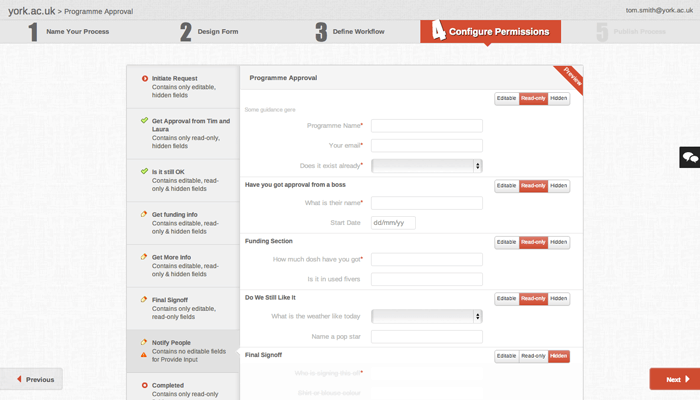Image resolution: width=700 pixels, height=400 pixels.
Task: Set Programme Approval section to Editable
Action: [507, 98]
